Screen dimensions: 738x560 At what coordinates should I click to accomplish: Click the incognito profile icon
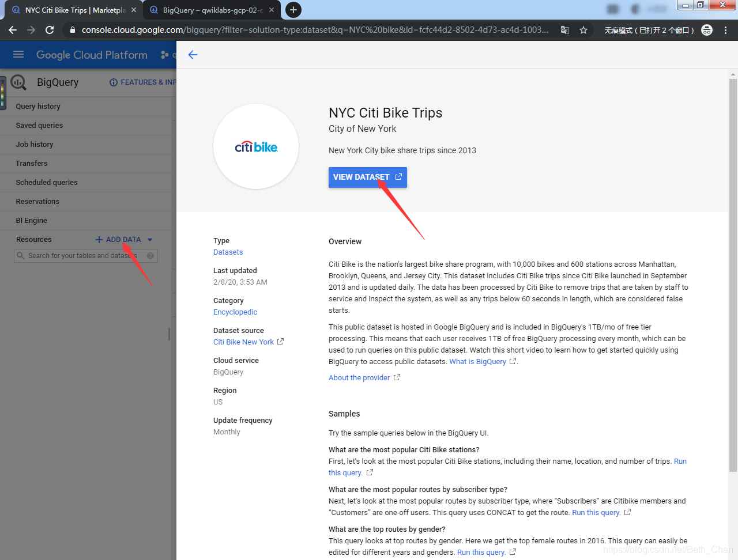click(707, 30)
